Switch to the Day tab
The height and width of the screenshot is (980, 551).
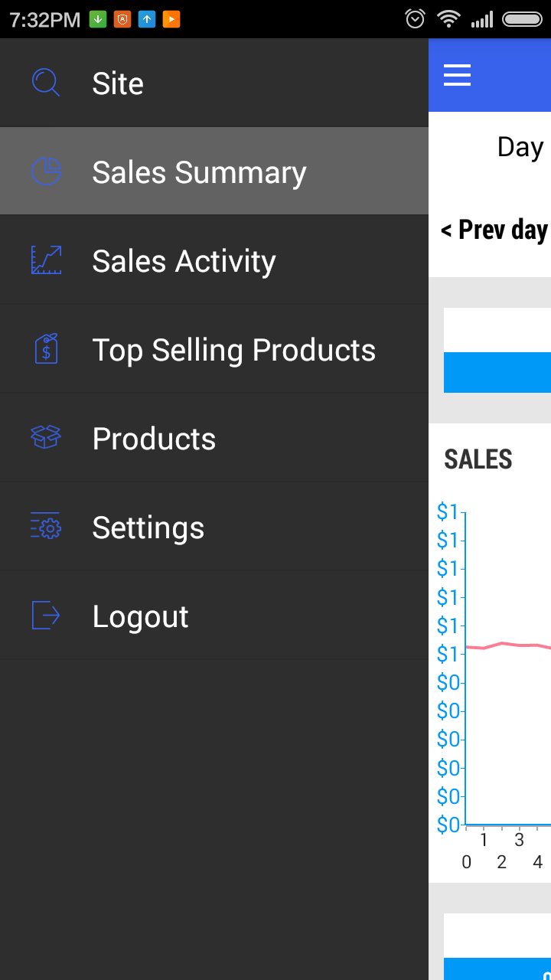(520, 147)
